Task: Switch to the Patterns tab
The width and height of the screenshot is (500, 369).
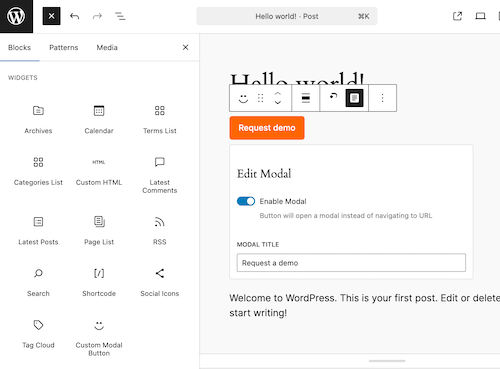Action: pos(64,48)
